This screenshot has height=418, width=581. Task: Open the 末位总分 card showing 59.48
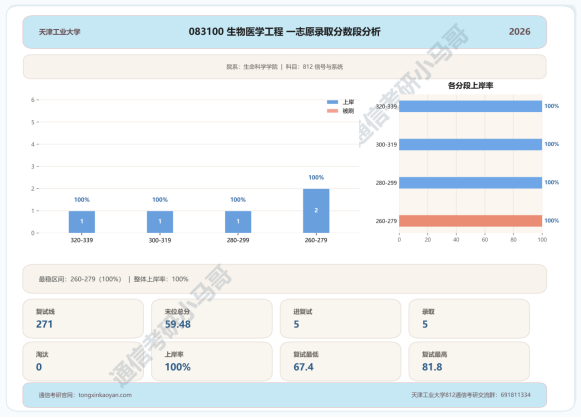point(212,319)
